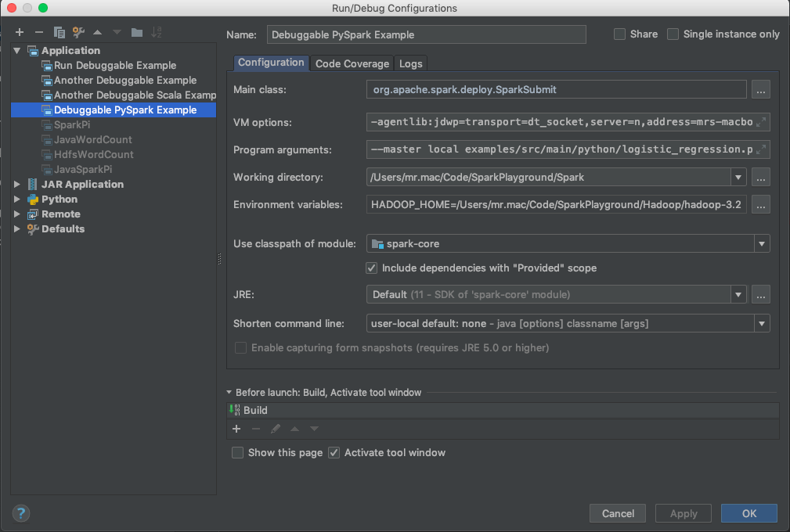
Task: Expand the Remote configurations node
Action: [17, 214]
